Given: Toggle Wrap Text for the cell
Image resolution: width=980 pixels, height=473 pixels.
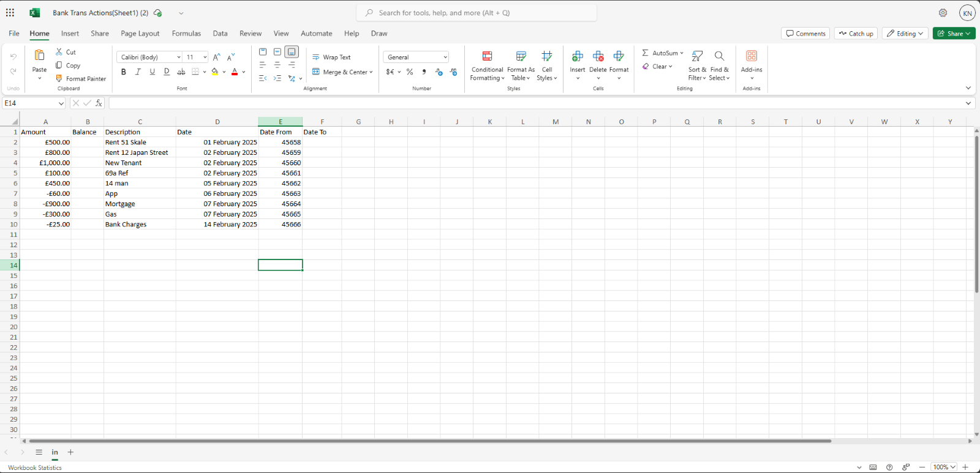Looking at the screenshot, I should pos(331,58).
